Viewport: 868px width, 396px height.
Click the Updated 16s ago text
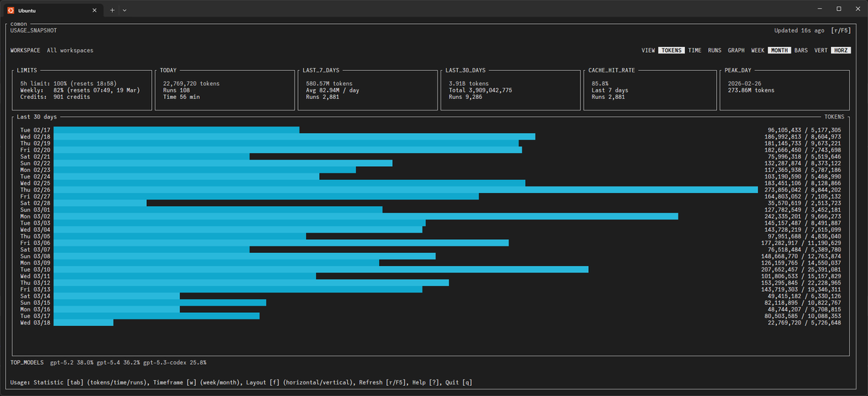pyautogui.click(x=799, y=30)
